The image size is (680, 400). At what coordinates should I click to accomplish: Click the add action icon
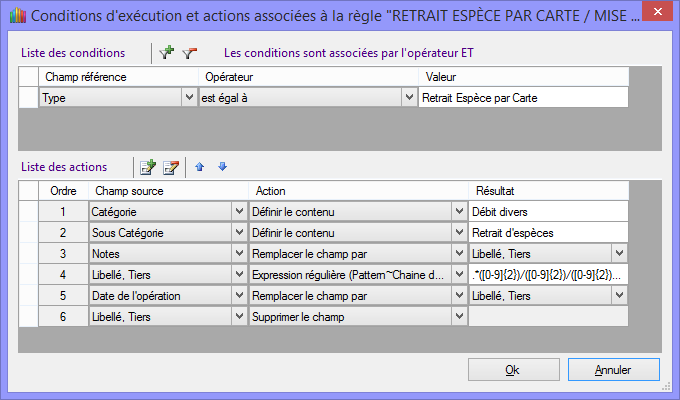click(x=148, y=167)
